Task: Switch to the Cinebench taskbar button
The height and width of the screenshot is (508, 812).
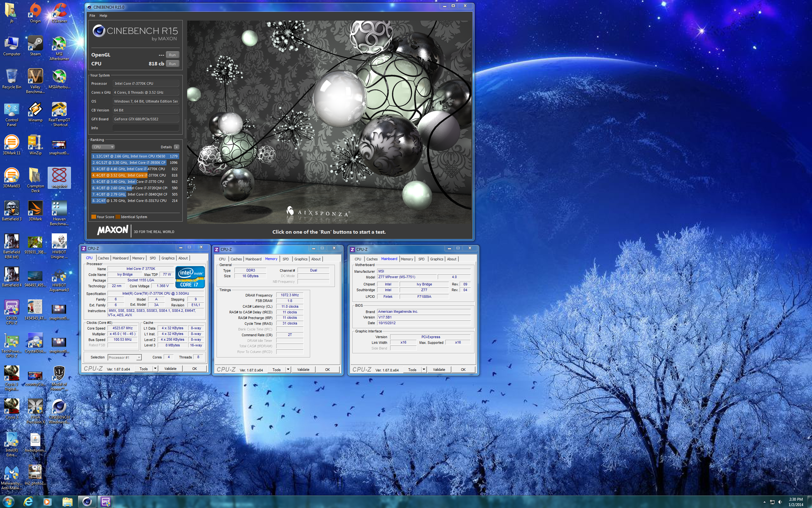Action: tap(87, 502)
